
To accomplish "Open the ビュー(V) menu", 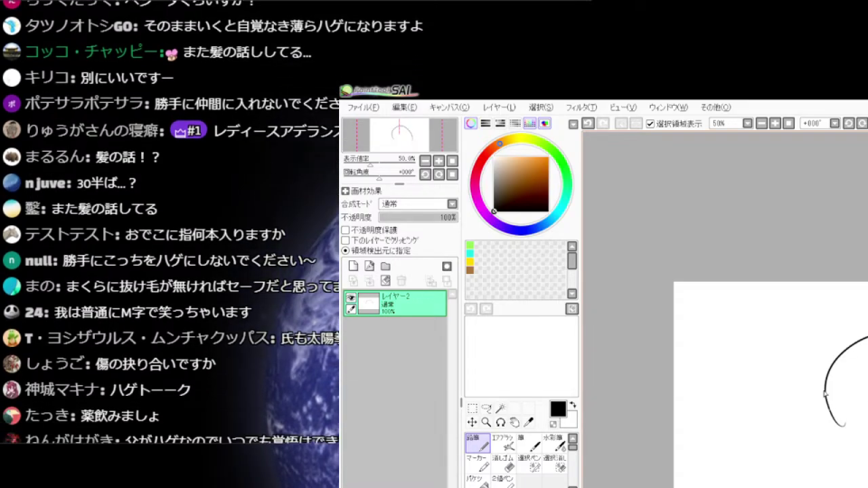I will click(x=623, y=108).
